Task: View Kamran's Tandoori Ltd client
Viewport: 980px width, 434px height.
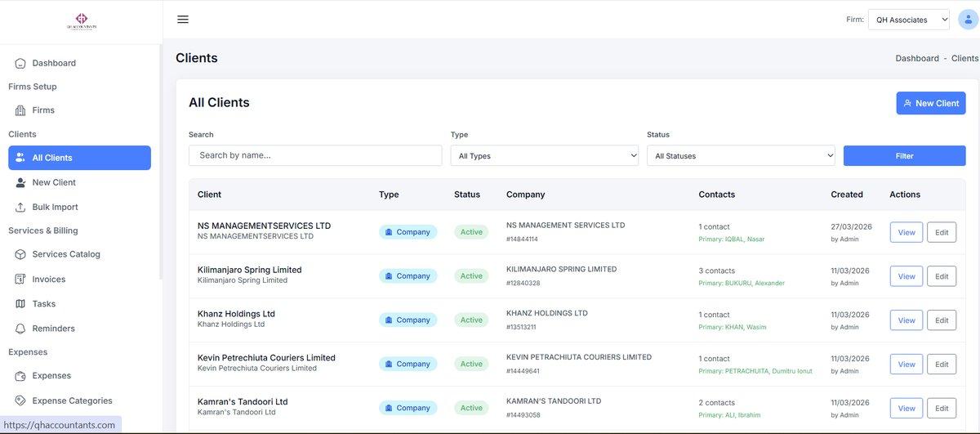Action: 906,408
